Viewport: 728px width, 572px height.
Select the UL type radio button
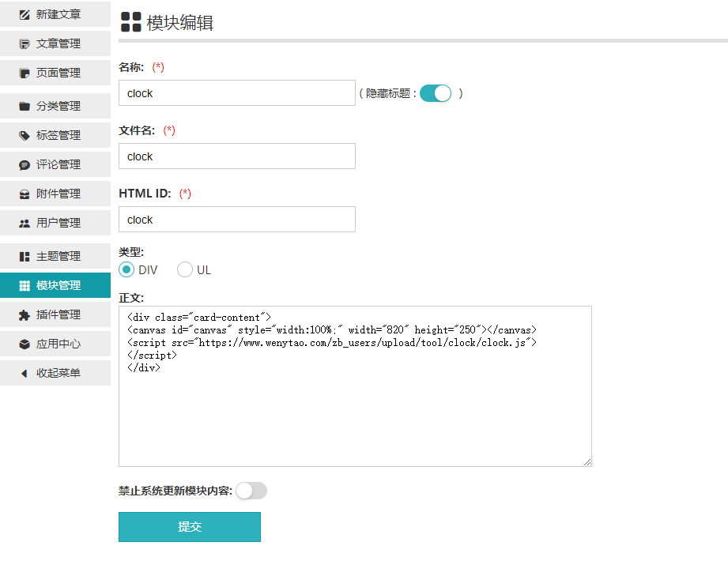click(x=184, y=269)
